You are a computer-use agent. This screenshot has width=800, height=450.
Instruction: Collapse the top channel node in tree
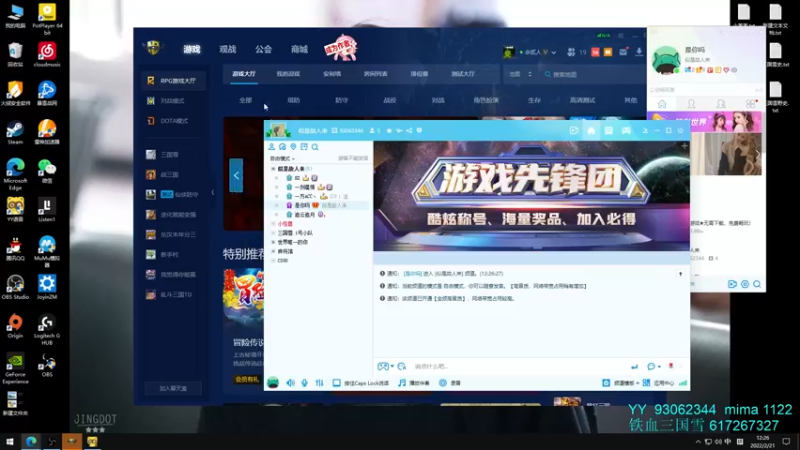pos(273,168)
